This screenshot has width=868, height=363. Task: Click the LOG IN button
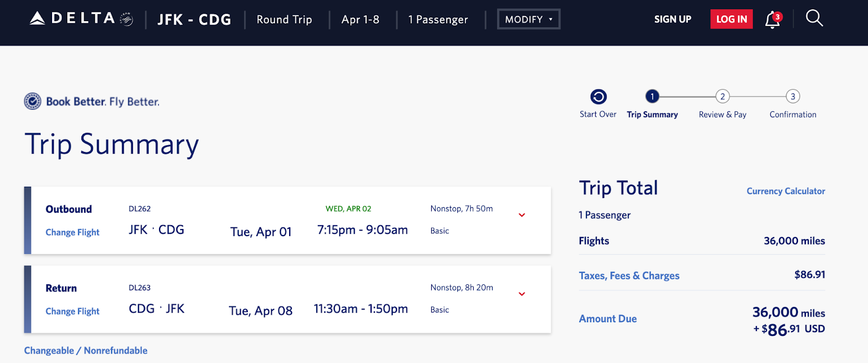(x=731, y=20)
